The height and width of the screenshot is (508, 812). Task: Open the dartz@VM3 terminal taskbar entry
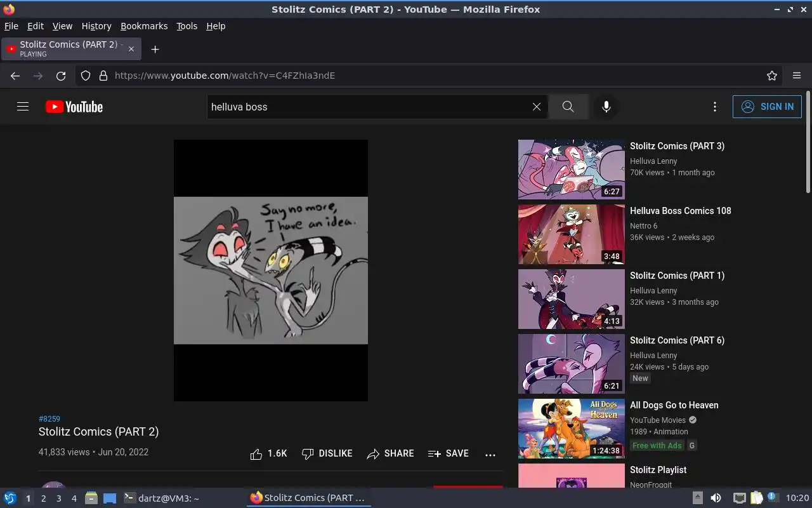pos(162,498)
